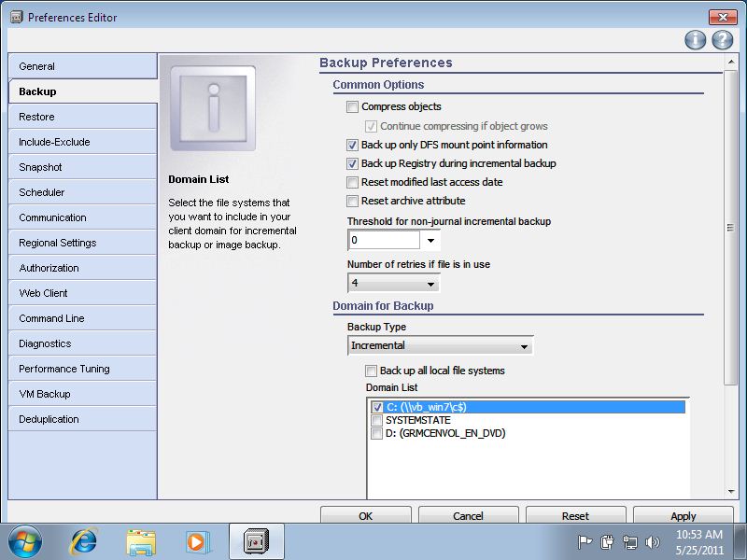Open the Scheduler tab
This screenshot has width=747, height=560.
pos(82,192)
